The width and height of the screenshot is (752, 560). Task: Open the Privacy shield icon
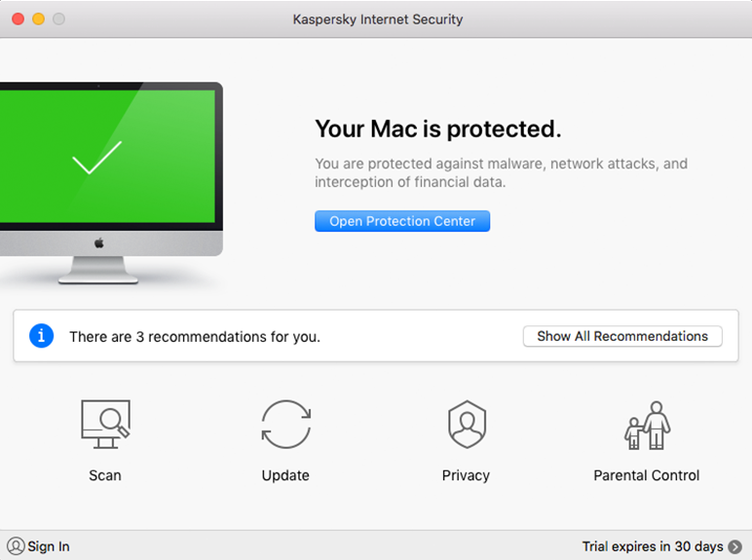466,425
